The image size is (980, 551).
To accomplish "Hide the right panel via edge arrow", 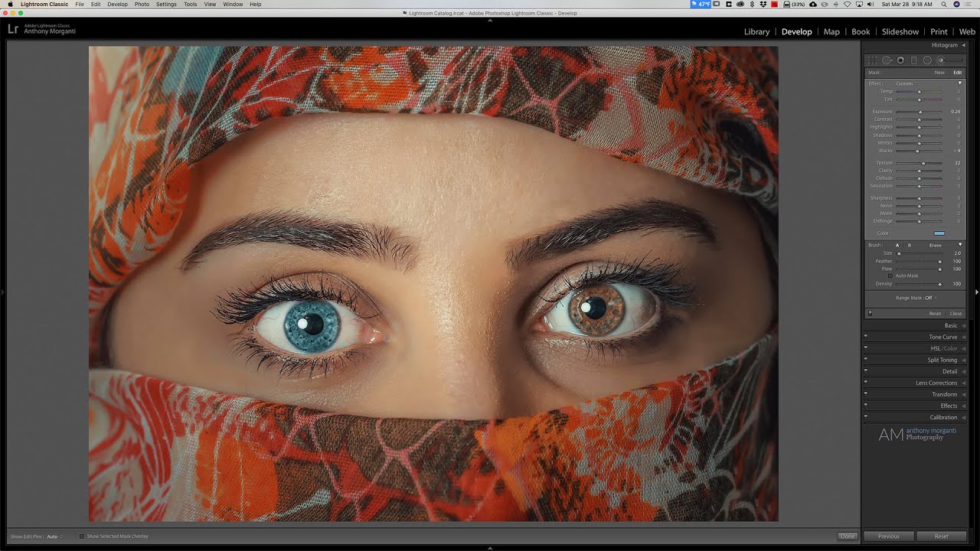I will pos(976,292).
